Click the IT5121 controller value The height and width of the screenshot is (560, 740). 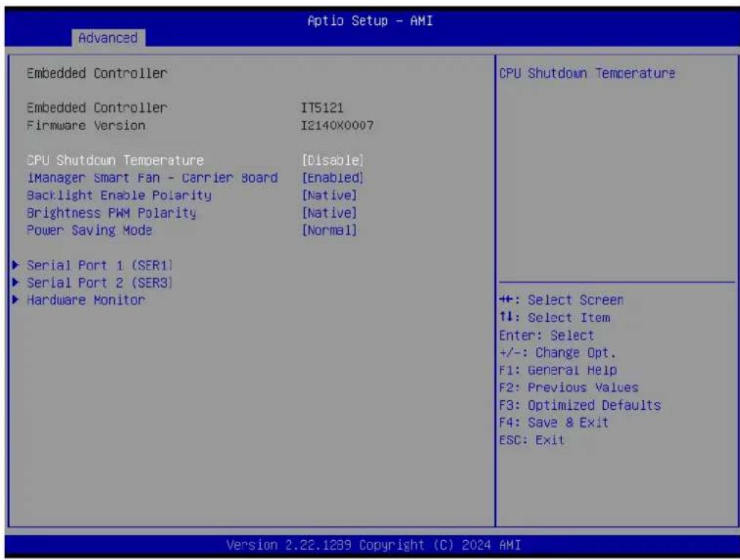point(322,108)
